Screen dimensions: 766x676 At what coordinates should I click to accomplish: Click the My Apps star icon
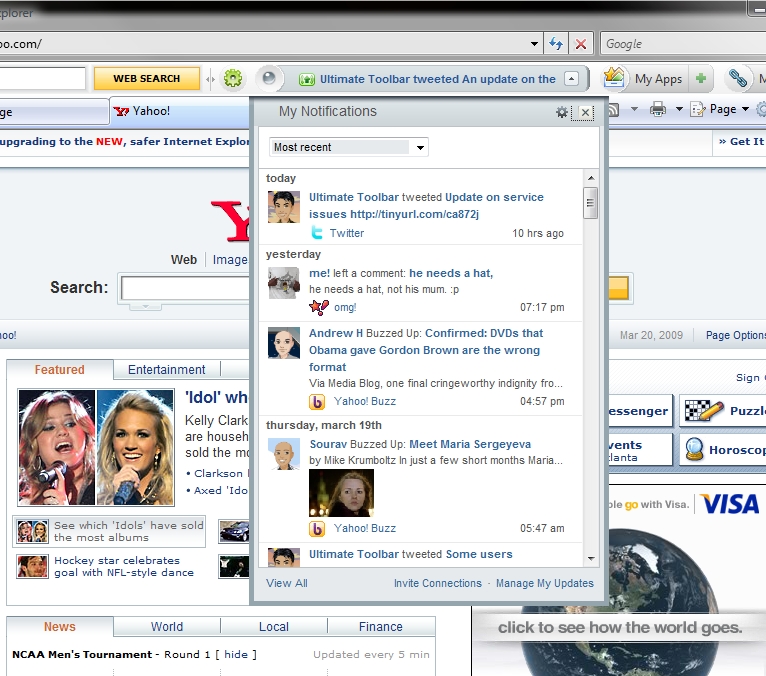(x=615, y=78)
